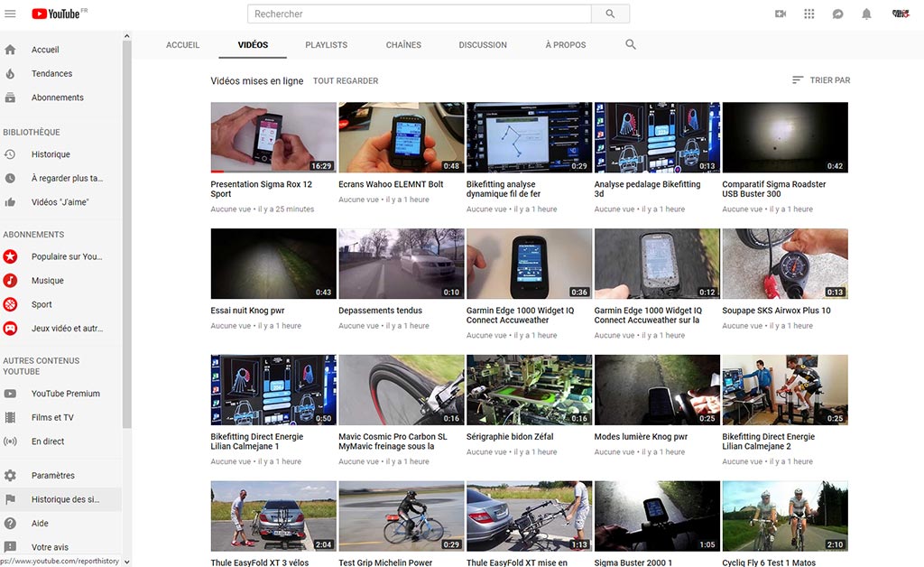Image resolution: width=924 pixels, height=567 pixels.
Task: Click the En direct live icon
Action: tap(10, 442)
